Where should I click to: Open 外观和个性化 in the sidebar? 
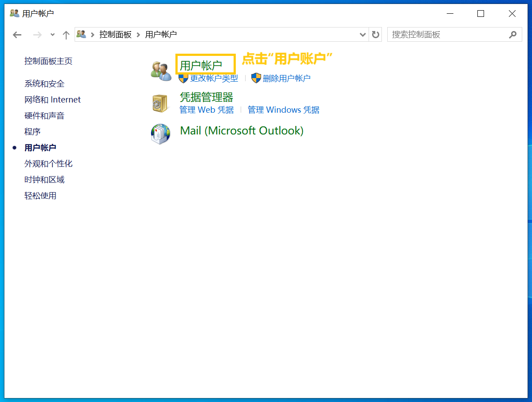(x=48, y=164)
